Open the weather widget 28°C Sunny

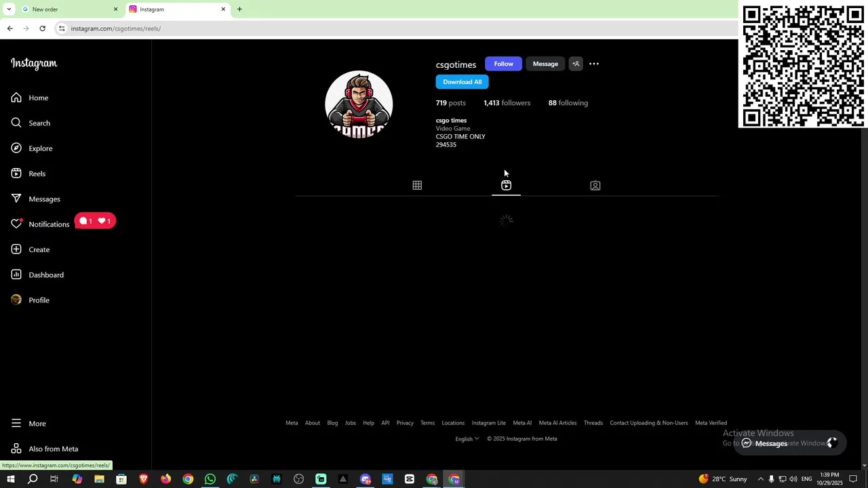pyautogui.click(x=723, y=479)
